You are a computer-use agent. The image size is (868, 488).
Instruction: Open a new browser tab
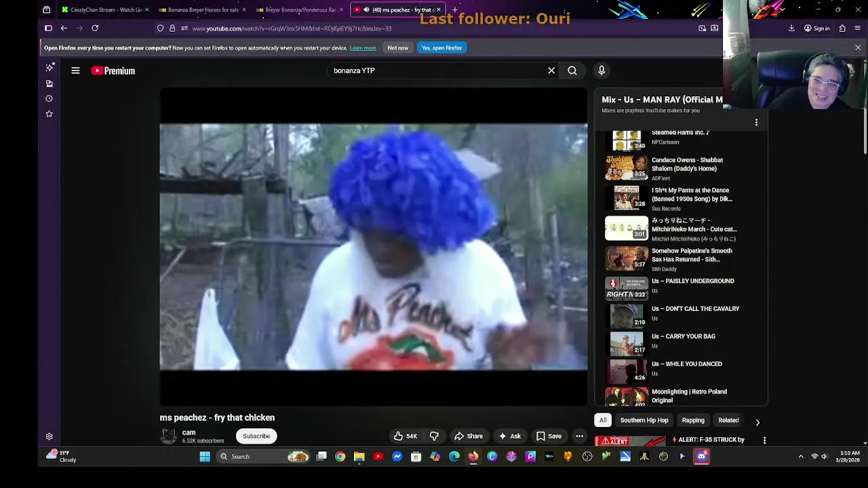point(455,9)
